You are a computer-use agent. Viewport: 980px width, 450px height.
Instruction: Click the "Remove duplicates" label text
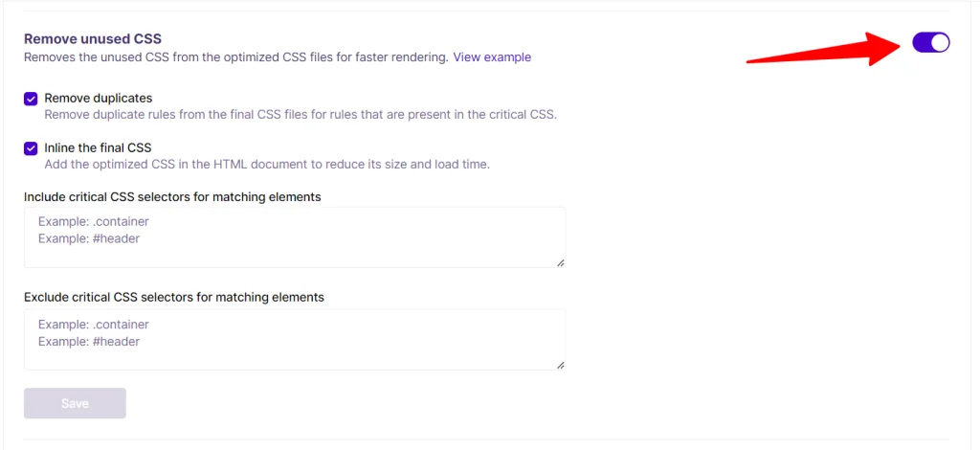(98, 98)
